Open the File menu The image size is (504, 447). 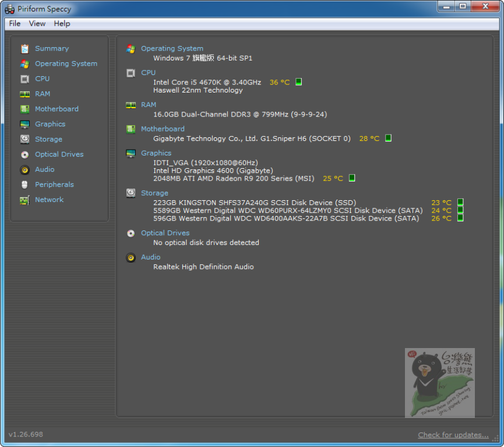(15, 23)
